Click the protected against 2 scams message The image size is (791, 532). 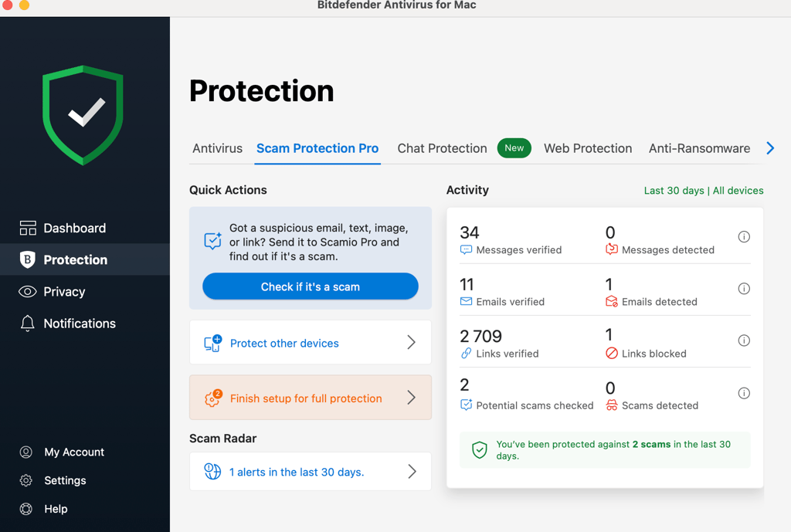tap(605, 450)
